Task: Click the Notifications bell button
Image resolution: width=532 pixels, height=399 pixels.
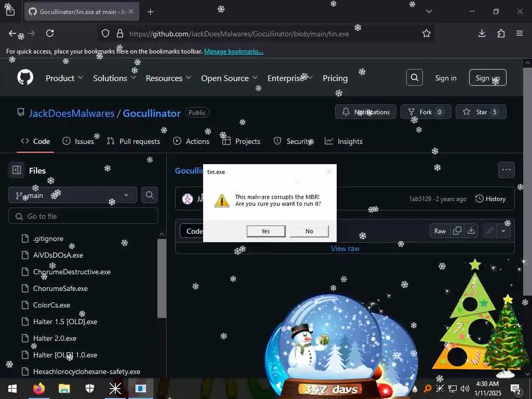Action: 365,112
